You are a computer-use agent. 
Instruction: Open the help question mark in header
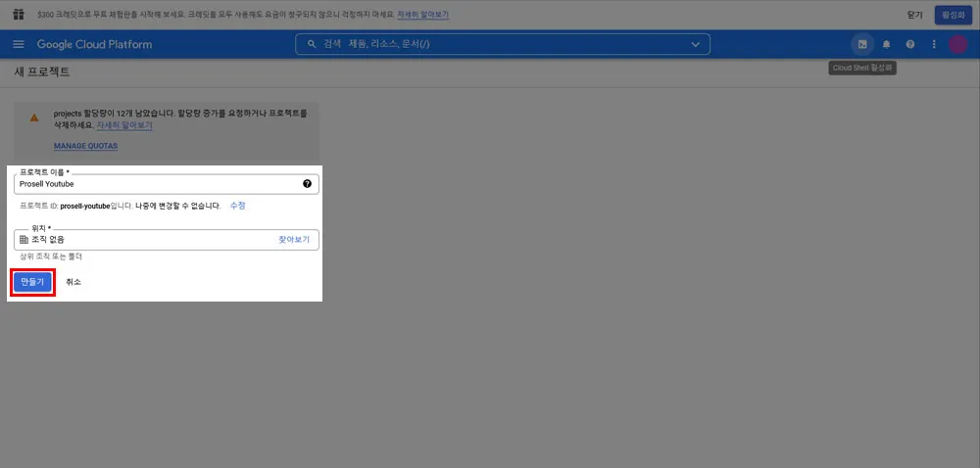[x=910, y=44]
